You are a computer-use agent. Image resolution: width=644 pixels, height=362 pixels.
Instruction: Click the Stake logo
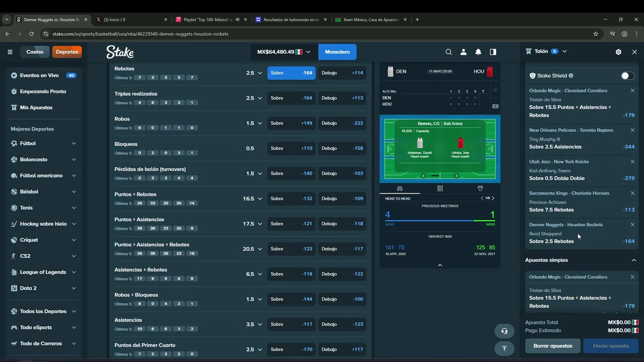120,52
